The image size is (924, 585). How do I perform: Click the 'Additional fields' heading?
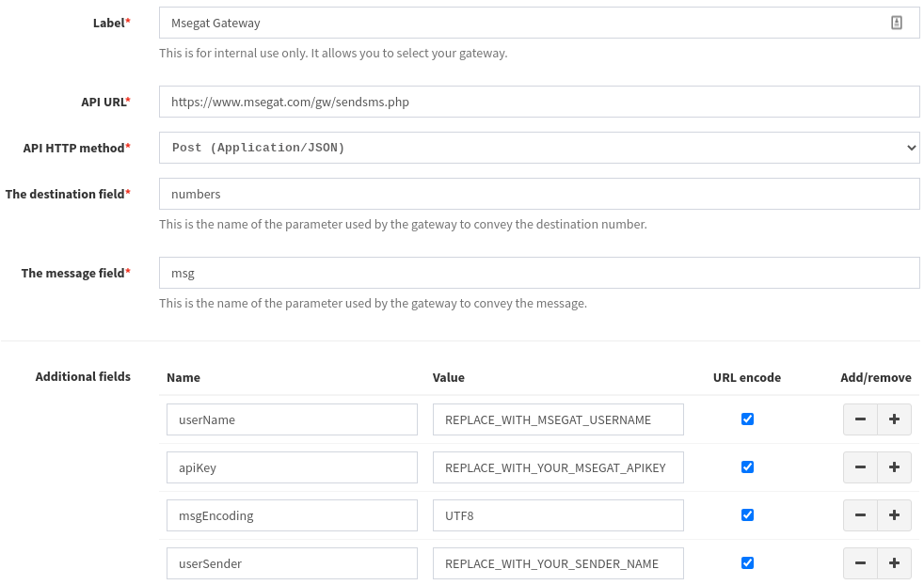pyautogui.click(x=83, y=376)
